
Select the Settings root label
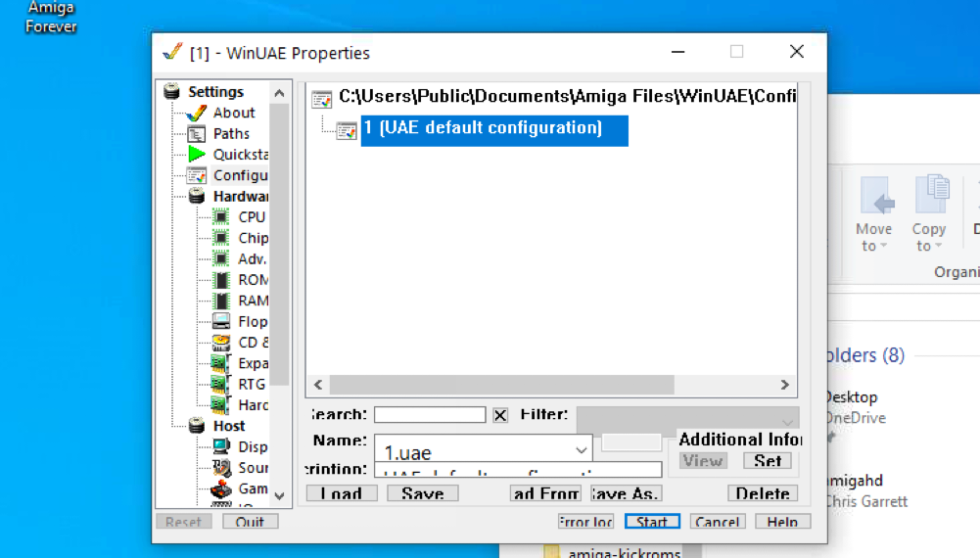(215, 92)
